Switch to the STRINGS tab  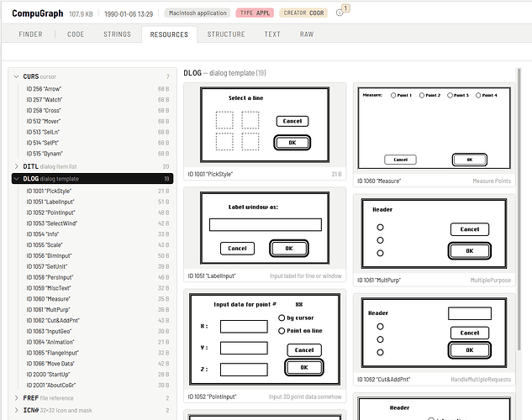(117, 34)
